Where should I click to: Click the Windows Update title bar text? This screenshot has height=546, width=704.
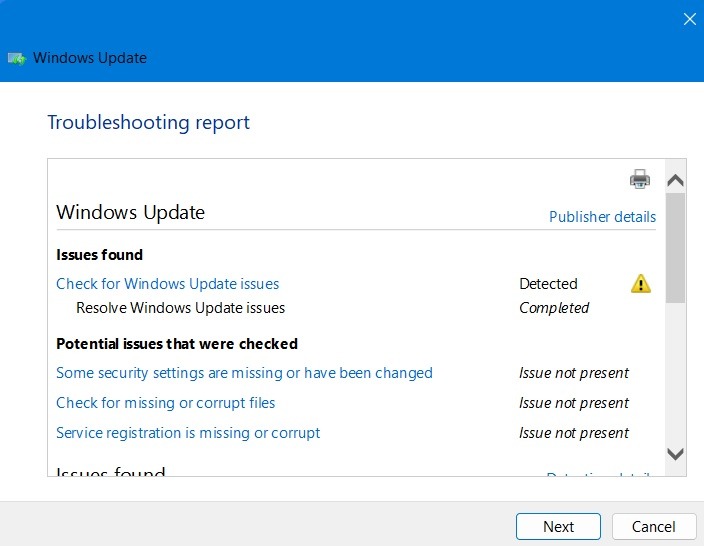click(90, 58)
